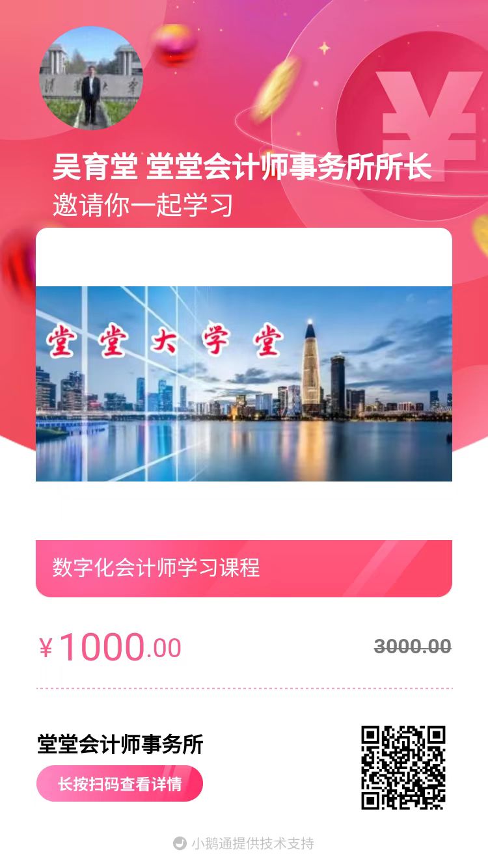
Task: Click the crossed-out 3000.00 original price
Action: (413, 646)
